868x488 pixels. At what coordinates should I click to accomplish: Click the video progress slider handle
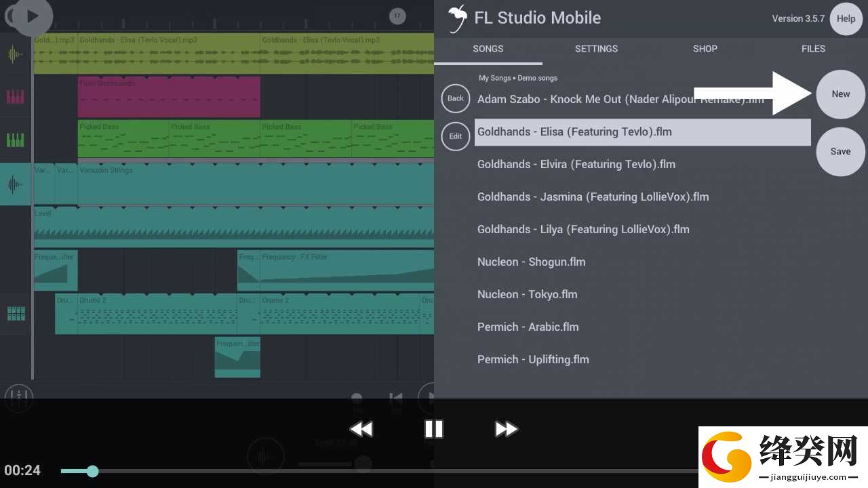tap(92, 471)
